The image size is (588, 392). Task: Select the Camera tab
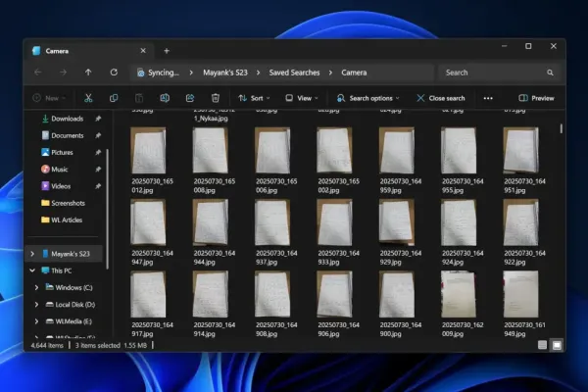pos(89,51)
